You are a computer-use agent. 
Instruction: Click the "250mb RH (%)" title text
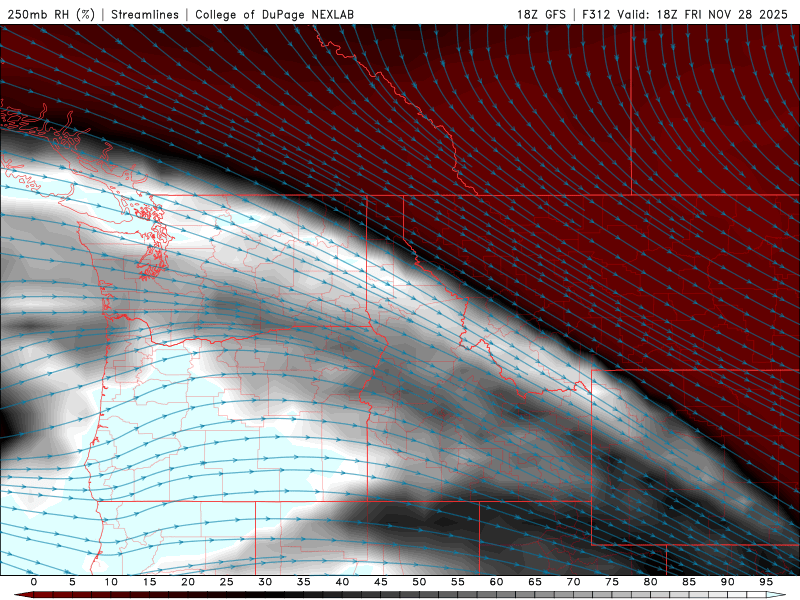tap(51, 14)
